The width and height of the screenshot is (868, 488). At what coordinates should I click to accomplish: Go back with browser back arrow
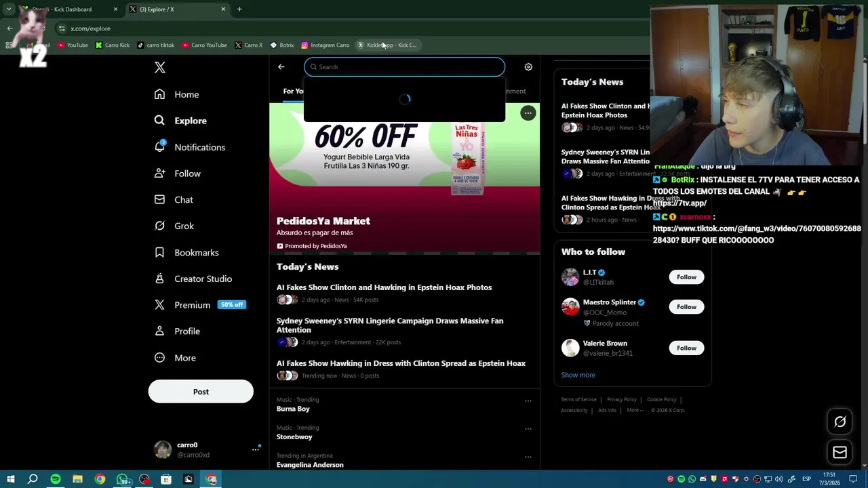click(x=9, y=28)
